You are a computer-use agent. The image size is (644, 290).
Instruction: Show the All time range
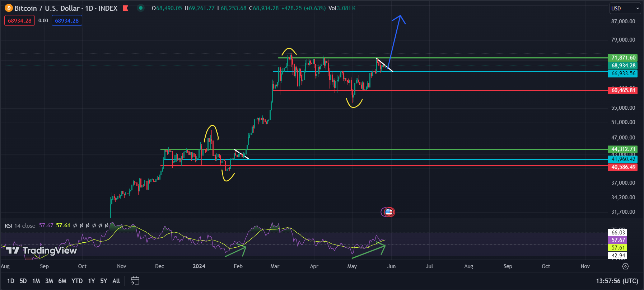click(x=116, y=281)
